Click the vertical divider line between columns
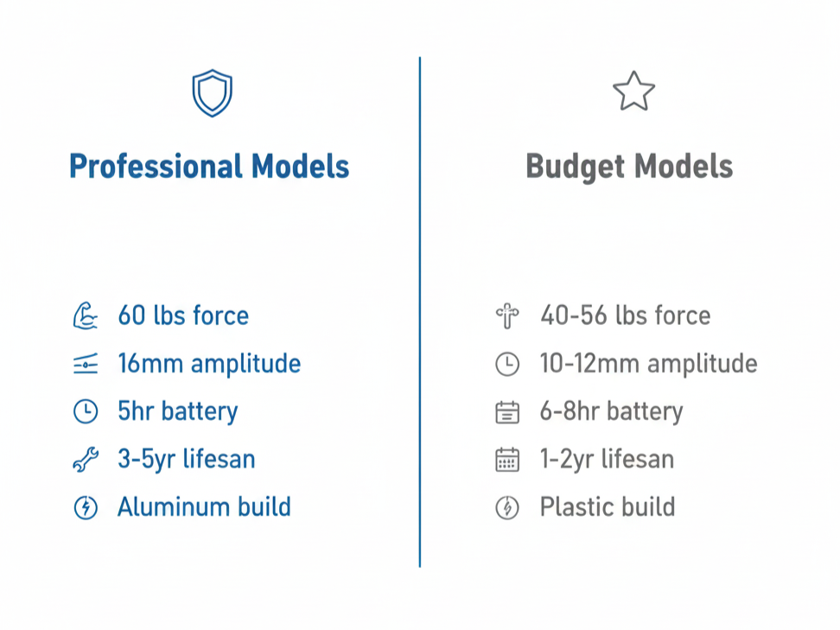840x630 pixels. tap(420, 311)
